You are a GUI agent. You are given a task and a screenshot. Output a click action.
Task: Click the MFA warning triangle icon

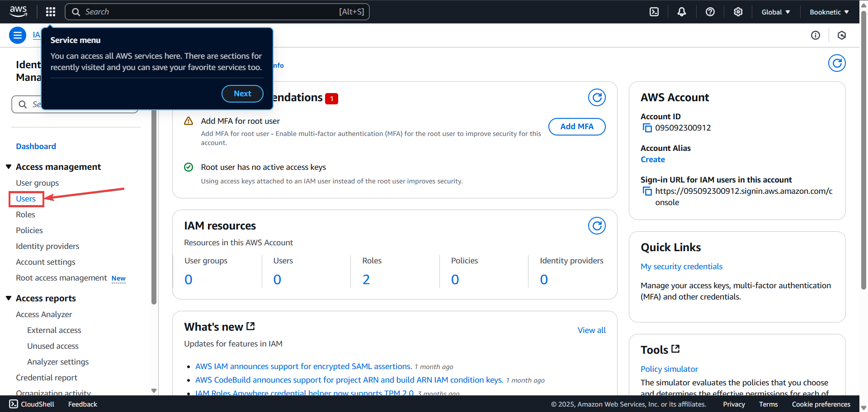(x=189, y=121)
